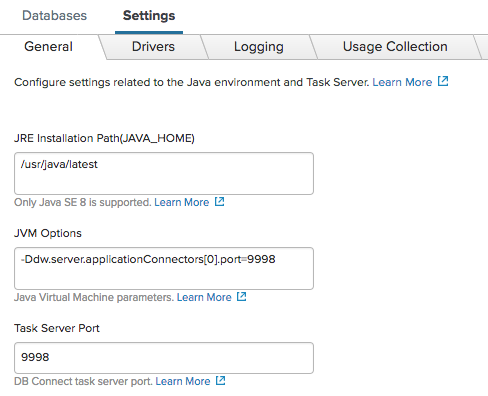Viewport: 488px width, 396px height.
Task: Open Learn More about Java Virtual Machine parameters
Action: pyautogui.click(x=204, y=297)
